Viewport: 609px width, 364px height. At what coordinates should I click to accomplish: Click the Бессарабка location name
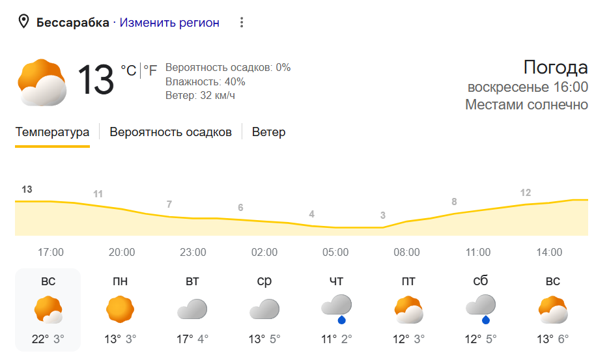pyautogui.click(x=73, y=23)
